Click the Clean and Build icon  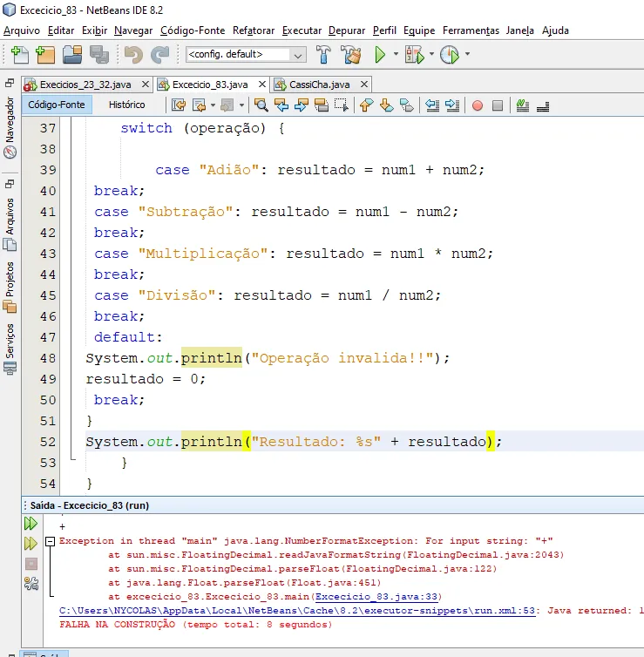[351, 55]
